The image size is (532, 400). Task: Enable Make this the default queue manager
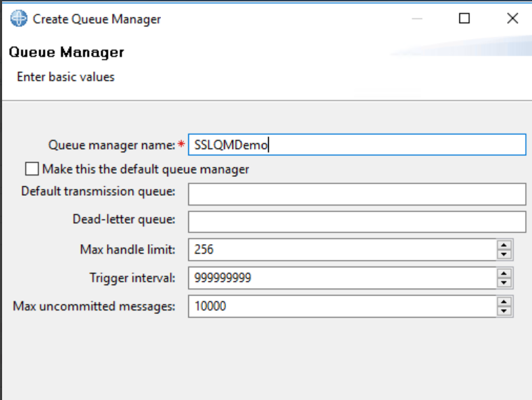[x=32, y=169]
